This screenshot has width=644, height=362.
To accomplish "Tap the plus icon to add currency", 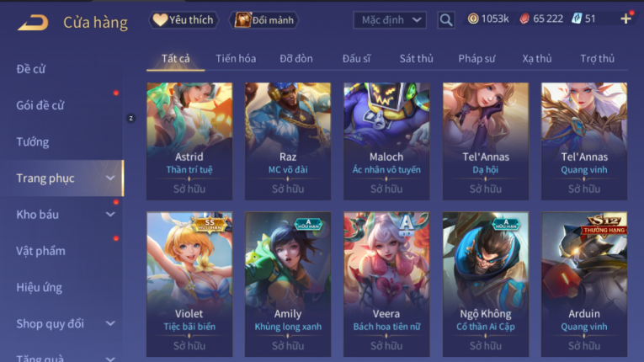I will 626,19.
